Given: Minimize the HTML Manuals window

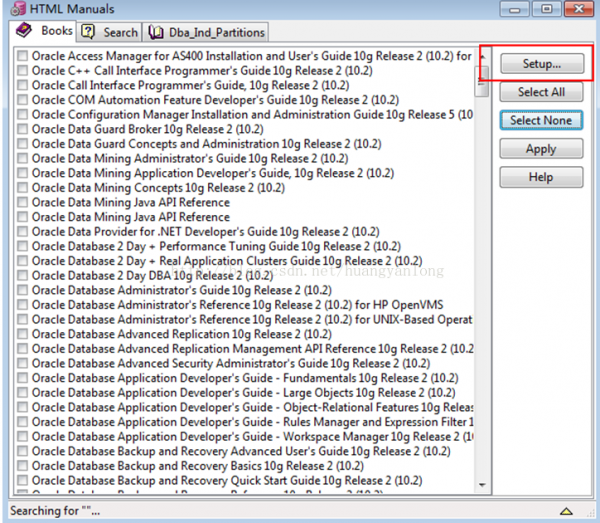Looking at the screenshot, I should tap(515, 9).
